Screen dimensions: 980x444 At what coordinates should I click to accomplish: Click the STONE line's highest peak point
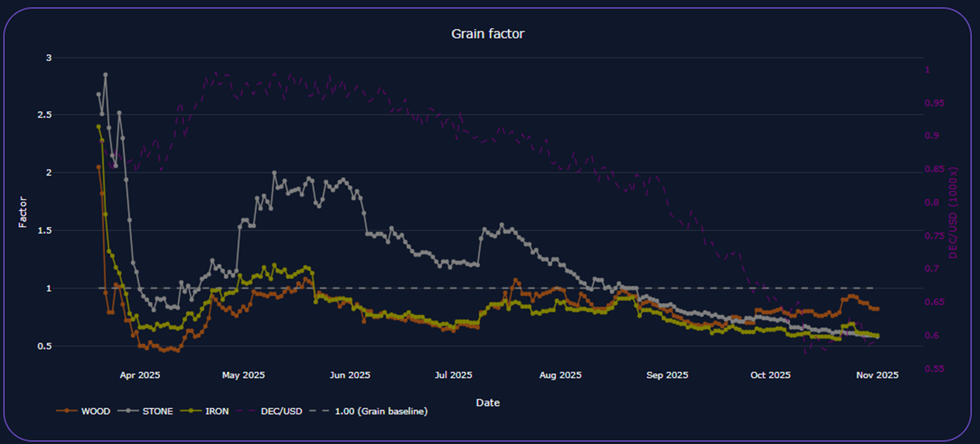pos(105,74)
